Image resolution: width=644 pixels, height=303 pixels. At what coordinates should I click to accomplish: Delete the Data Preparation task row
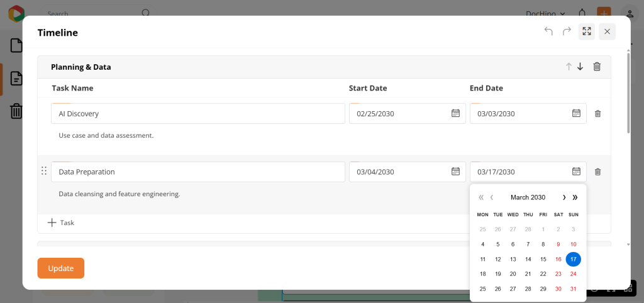pos(597,172)
